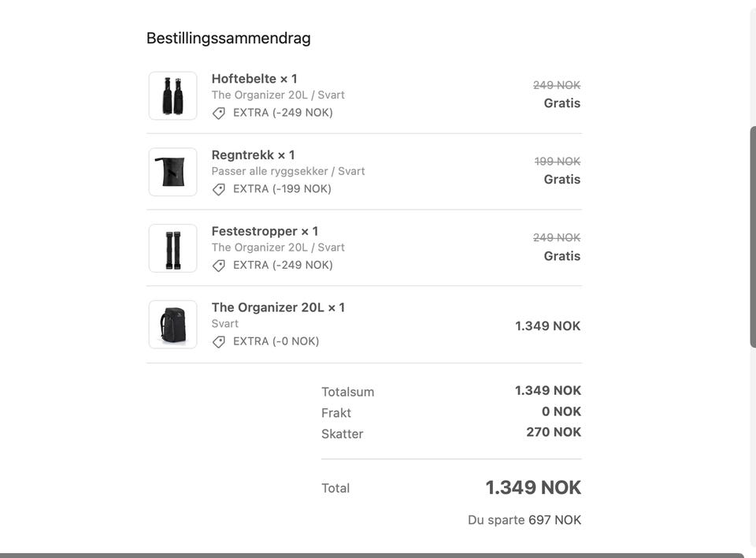Click the EXTRA (-0 NOK) discount label
This screenshot has width=756, height=558.
pyautogui.click(x=276, y=341)
